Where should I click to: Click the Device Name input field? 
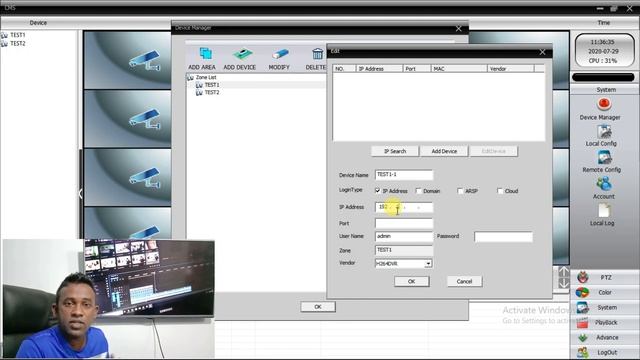coord(404,175)
